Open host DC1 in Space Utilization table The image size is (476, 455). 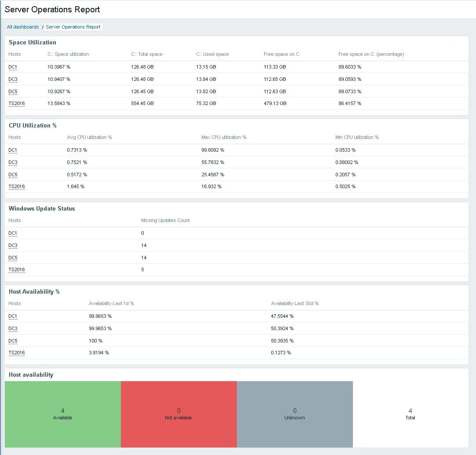tap(13, 67)
